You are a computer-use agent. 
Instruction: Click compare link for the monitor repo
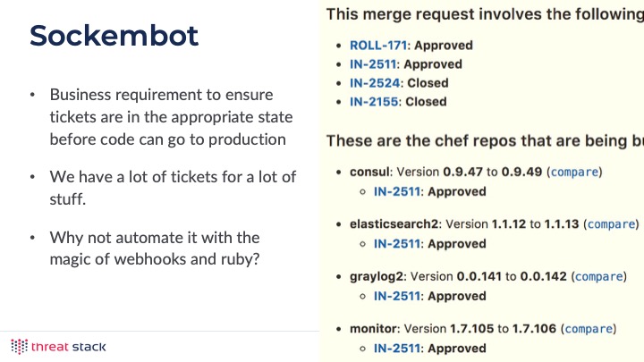click(589, 329)
